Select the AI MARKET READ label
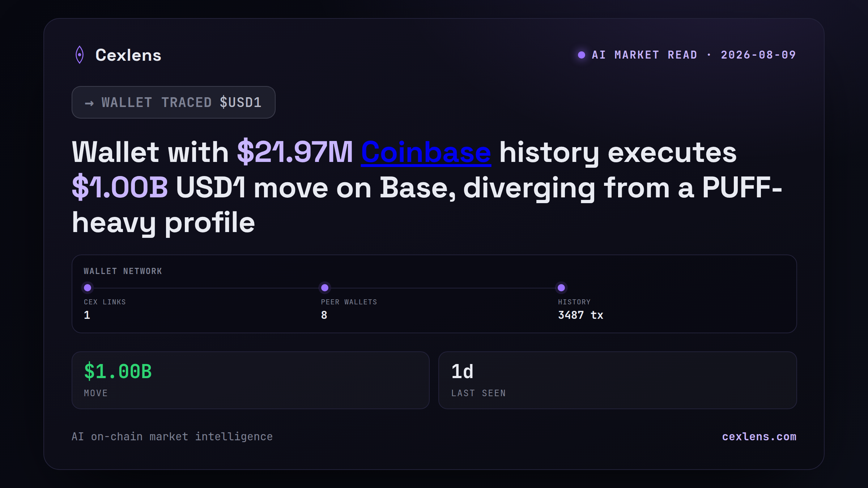 click(644, 55)
